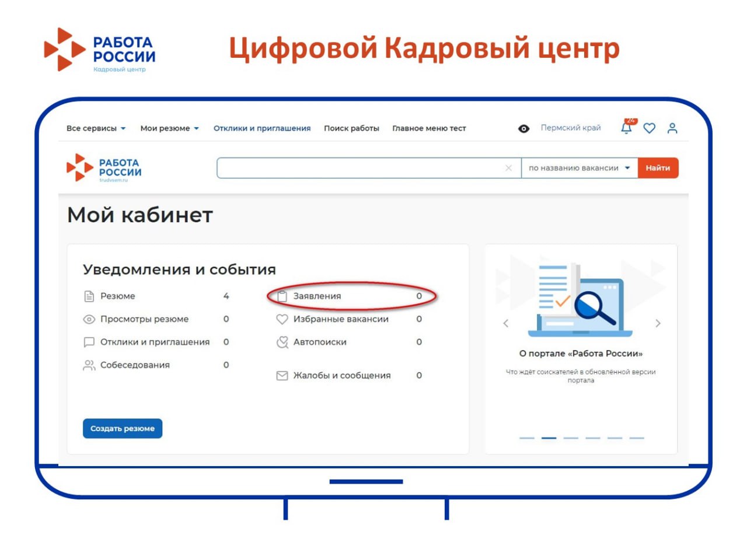Viewport: 747px width, 560px height.
Task: Open the по названию вакансии dropdown
Action: [579, 168]
